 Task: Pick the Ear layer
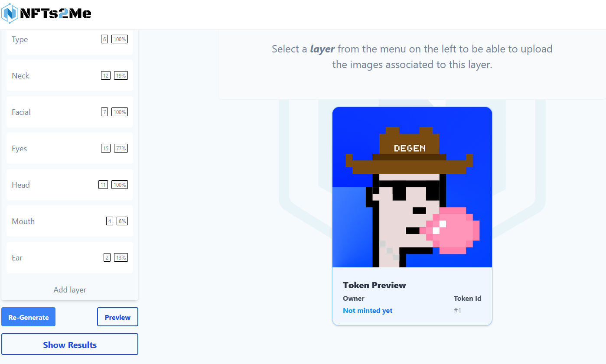[x=69, y=258]
